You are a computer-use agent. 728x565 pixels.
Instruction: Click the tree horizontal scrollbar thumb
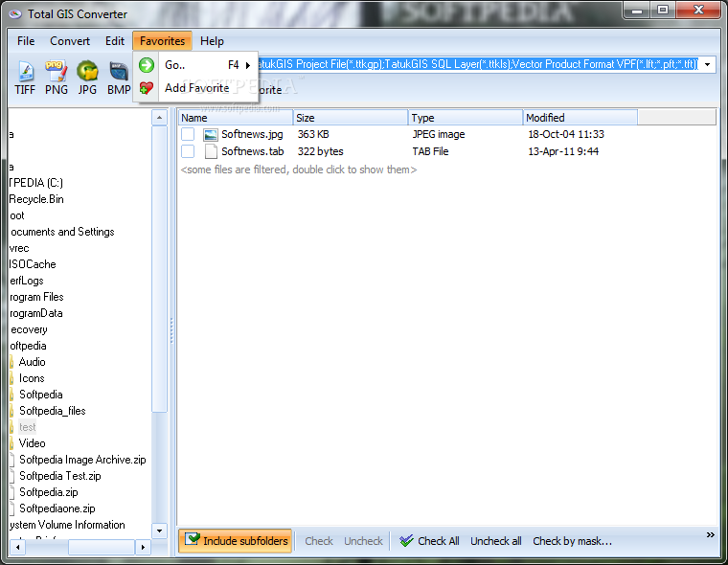coord(102,548)
